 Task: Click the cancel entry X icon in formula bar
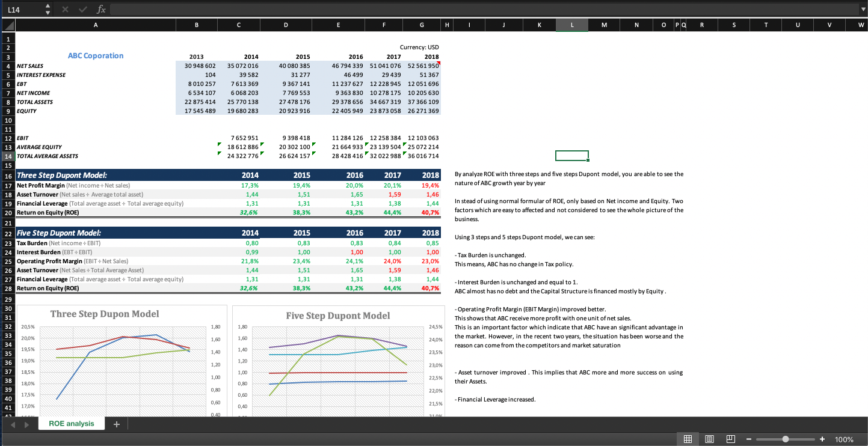coord(67,10)
